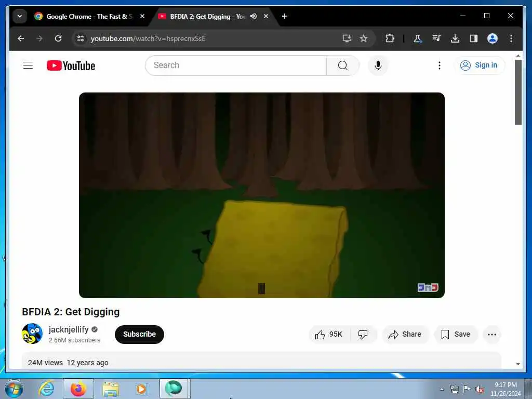Close the BFDIA 2: Get Digging tab
The width and height of the screenshot is (532, 399).
click(x=266, y=16)
